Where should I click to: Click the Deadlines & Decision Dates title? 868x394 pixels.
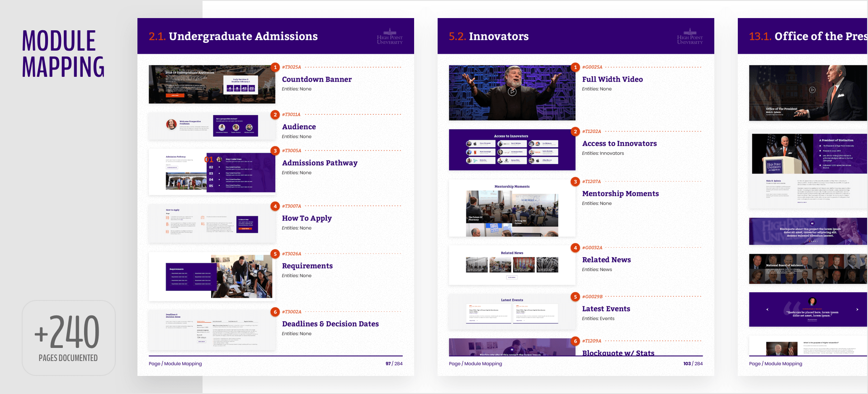pyautogui.click(x=330, y=324)
